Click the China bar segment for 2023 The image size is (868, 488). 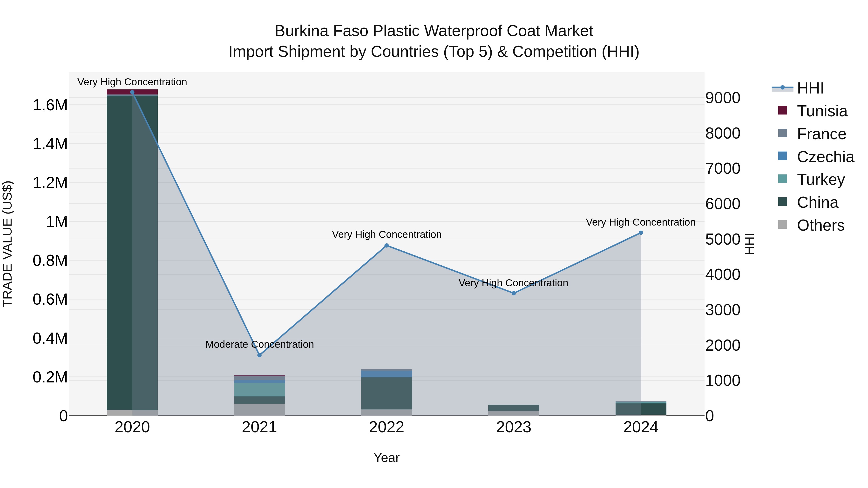[x=514, y=408]
